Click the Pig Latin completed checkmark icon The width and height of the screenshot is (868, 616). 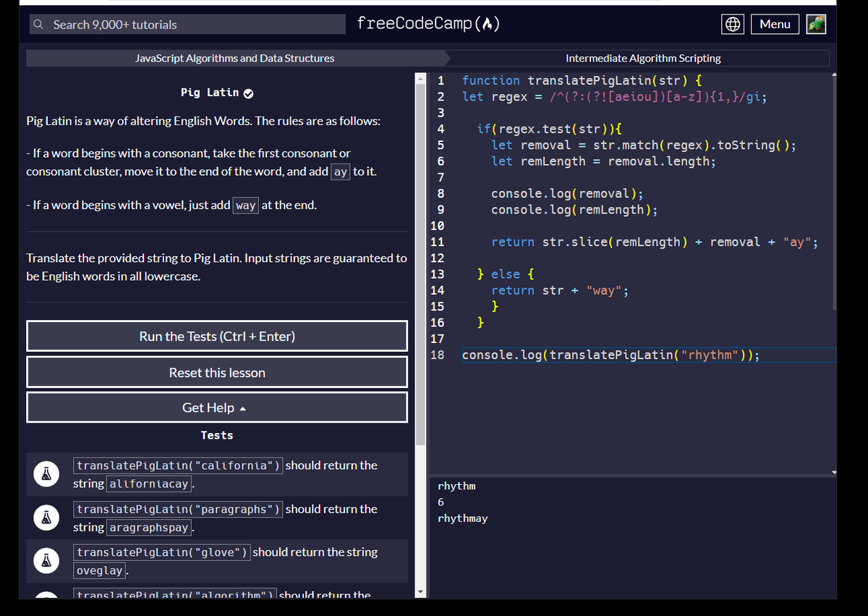click(249, 93)
